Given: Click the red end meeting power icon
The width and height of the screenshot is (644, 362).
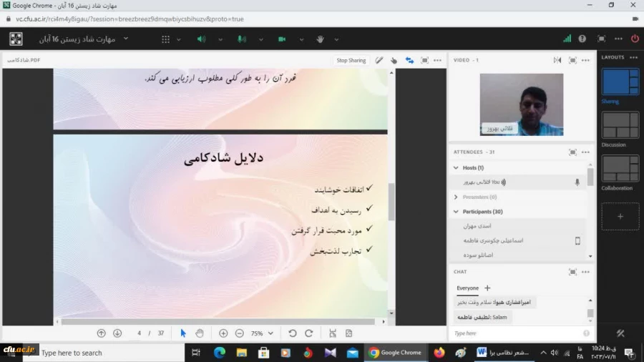Looking at the screenshot, I should (635, 39).
